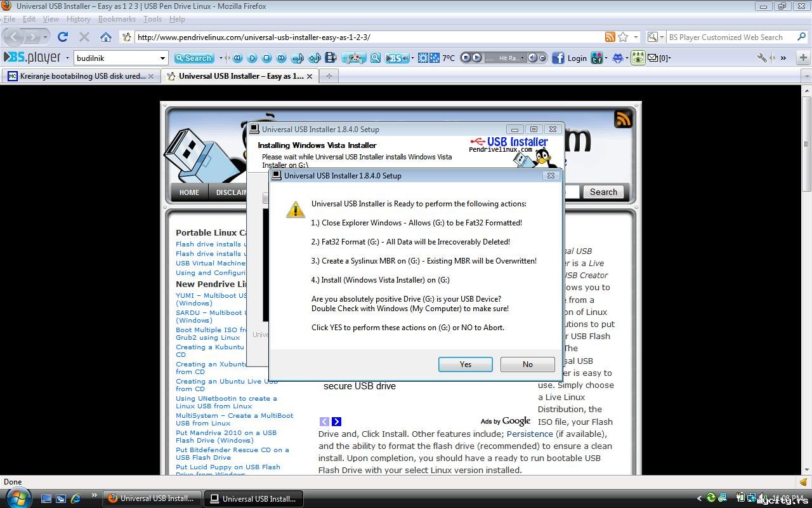Open the Tools menu
812x508 pixels.
(152, 19)
